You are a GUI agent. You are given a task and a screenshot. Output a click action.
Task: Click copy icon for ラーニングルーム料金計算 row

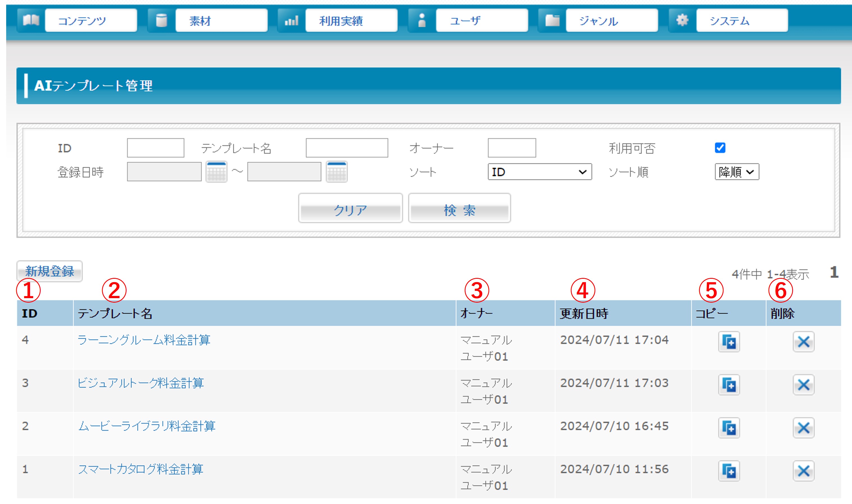click(x=729, y=342)
